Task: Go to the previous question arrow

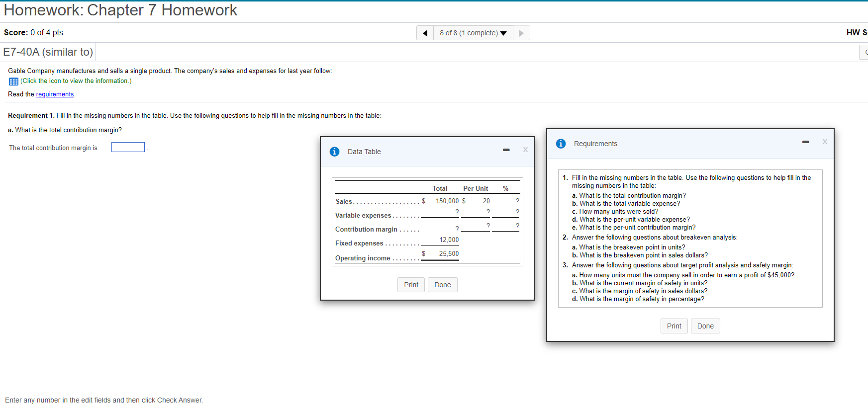Action: (x=425, y=33)
